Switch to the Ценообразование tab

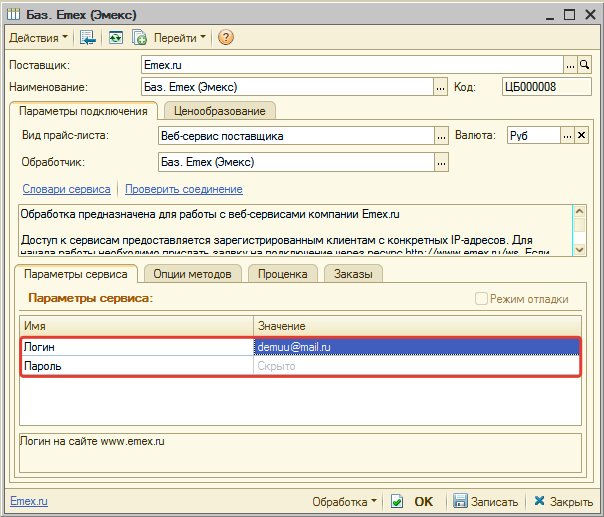pos(220,111)
